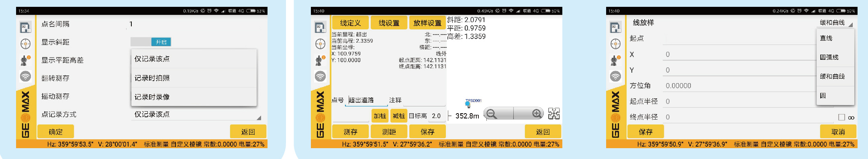Select 圆 in the line type list
The height and width of the screenshot is (159, 868).
pos(835,96)
